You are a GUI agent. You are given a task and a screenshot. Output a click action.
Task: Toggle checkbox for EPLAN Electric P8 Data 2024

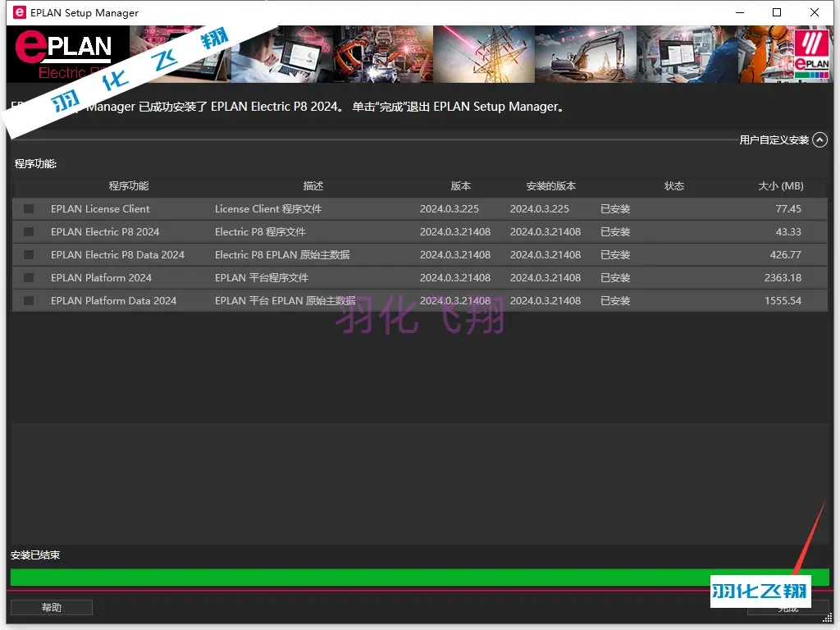[x=29, y=255]
